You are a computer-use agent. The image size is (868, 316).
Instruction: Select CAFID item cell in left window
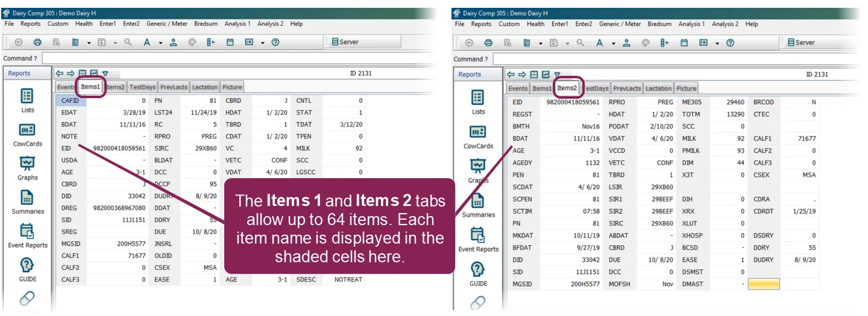click(71, 101)
